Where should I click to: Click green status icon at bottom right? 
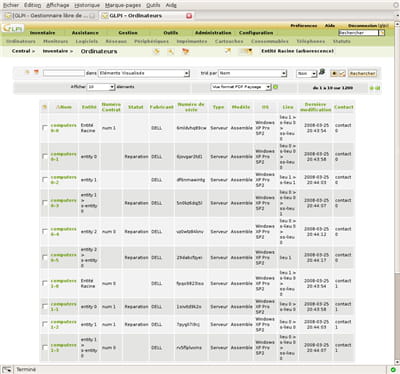[x=393, y=369]
